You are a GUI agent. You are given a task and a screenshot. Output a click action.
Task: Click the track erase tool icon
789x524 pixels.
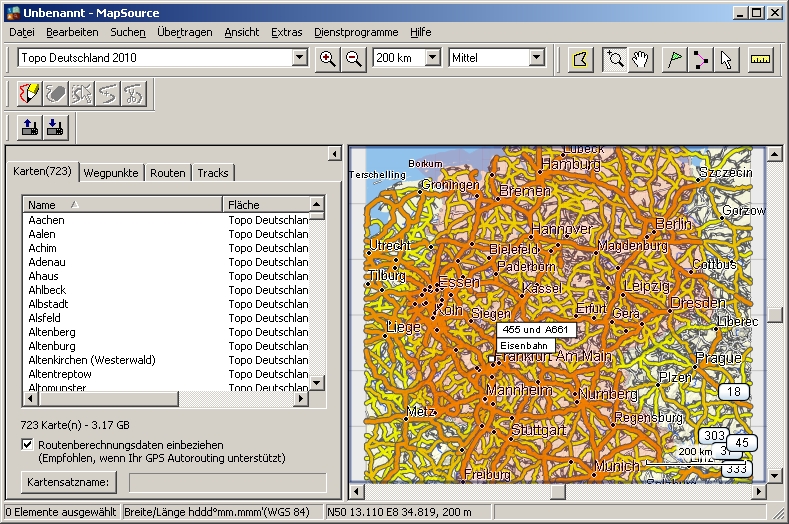[55, 94]
